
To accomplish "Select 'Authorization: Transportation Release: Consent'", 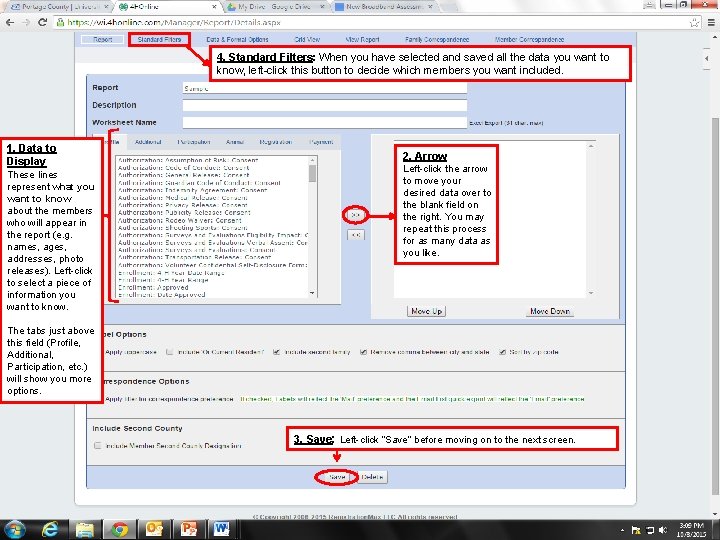I will coord(195,258).
